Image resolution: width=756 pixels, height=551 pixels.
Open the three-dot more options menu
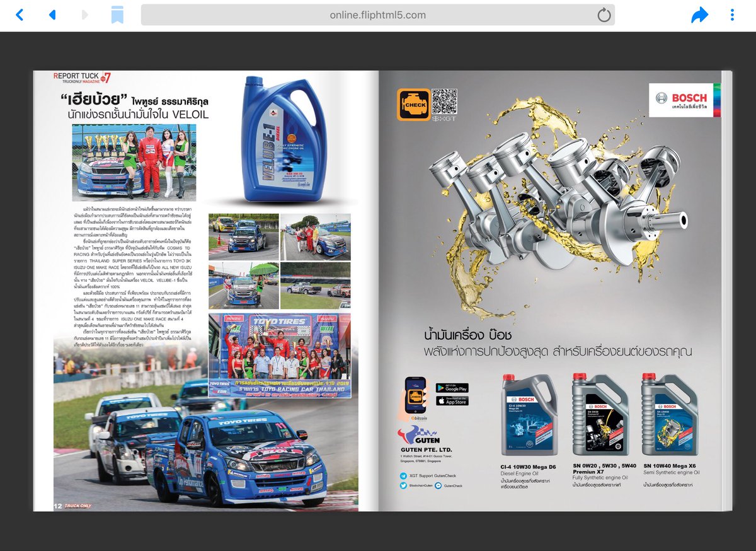732,14
